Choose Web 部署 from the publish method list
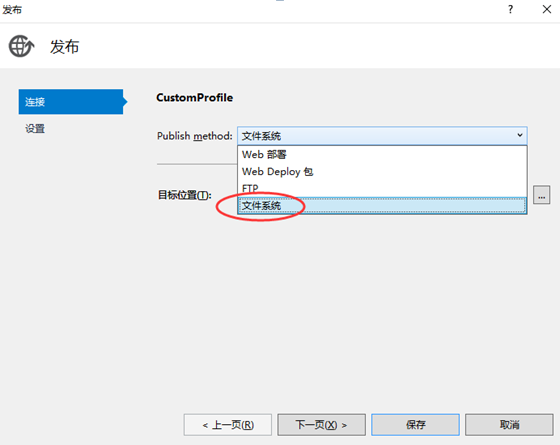The width and height of the screenshot is (560, 445). 382,155
